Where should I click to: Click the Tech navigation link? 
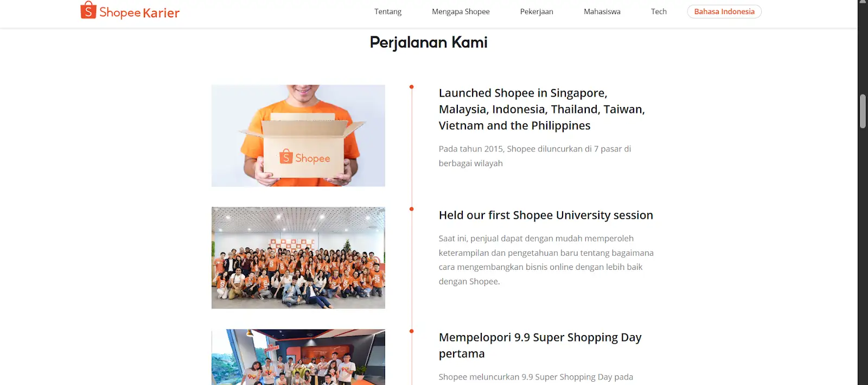pyautogui.click(x=658, y=11)
